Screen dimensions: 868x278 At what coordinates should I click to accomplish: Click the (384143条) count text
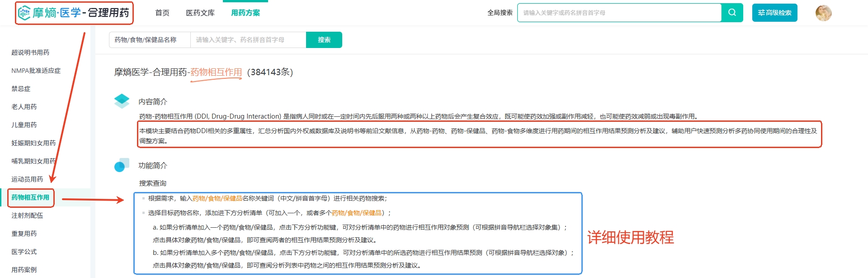click(270, 72)
